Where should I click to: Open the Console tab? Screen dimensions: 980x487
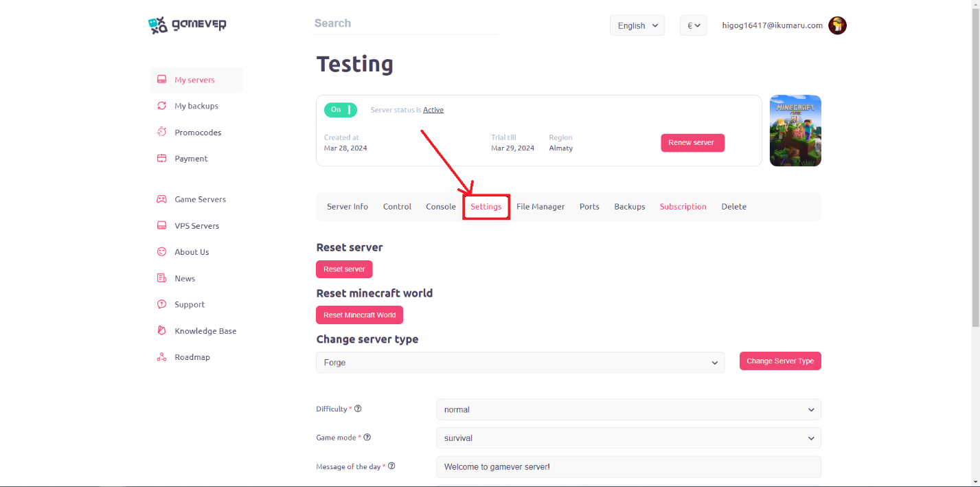coord(441,207)
